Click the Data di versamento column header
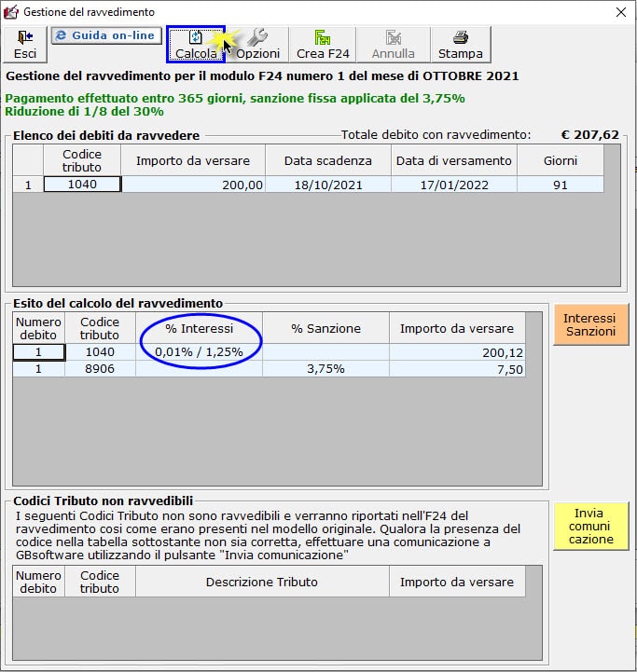The height and width of the screenshot is (672, 637). pos(454,160)
